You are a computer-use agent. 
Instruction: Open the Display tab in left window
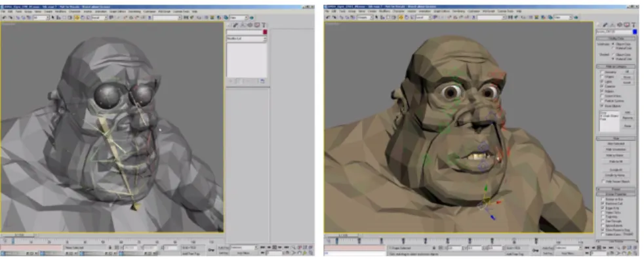tap(256, 25)
